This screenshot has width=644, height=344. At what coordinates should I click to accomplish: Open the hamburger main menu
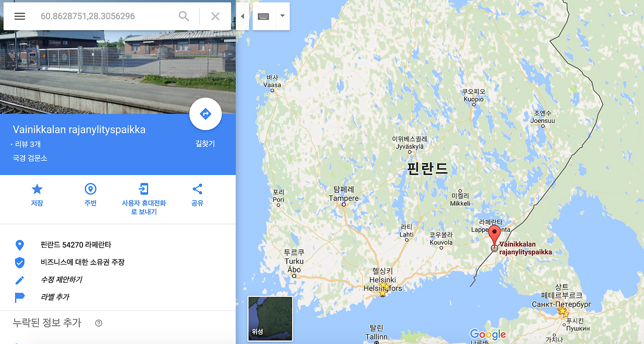(20, 16)
